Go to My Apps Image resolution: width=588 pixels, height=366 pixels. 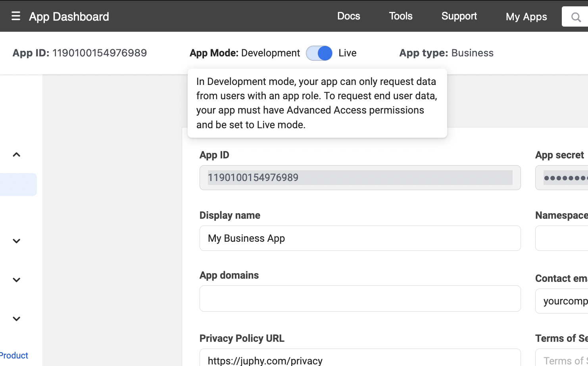pos(526,17)
